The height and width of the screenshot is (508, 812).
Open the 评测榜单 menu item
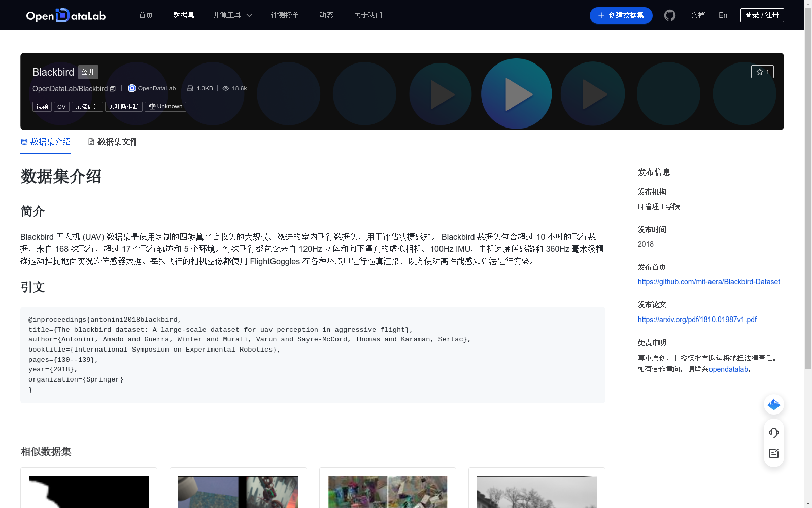285,15
